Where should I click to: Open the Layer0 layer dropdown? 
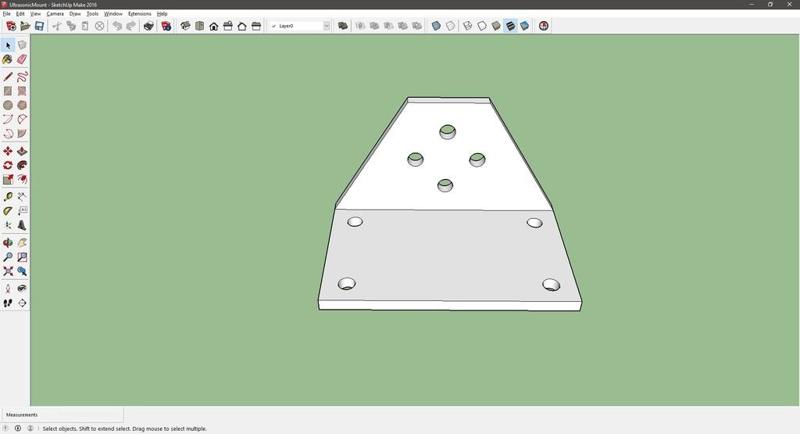click(327, 25)
